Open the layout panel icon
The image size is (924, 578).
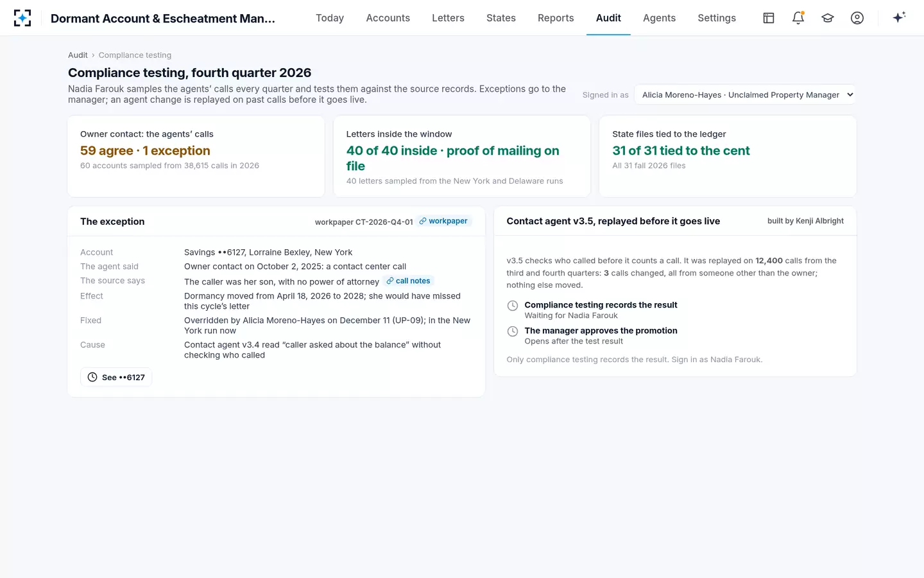(x=769, y=18)
